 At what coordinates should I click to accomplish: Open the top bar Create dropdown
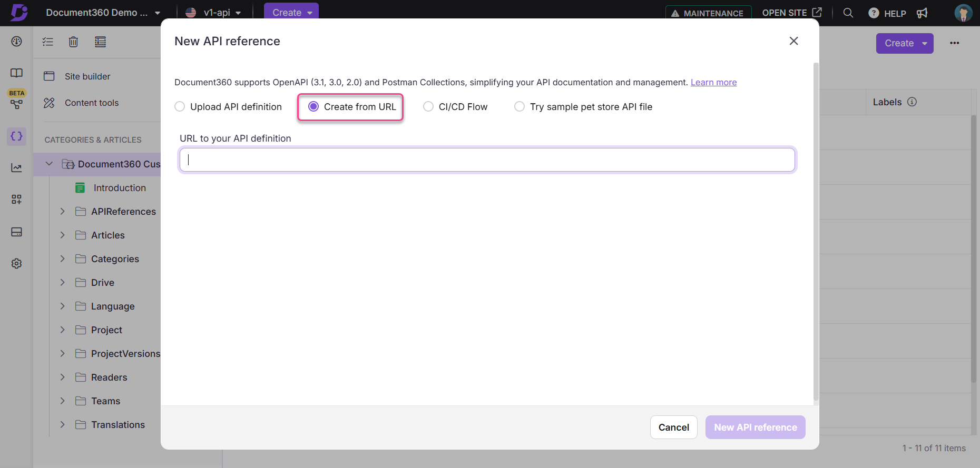[291, 13]
